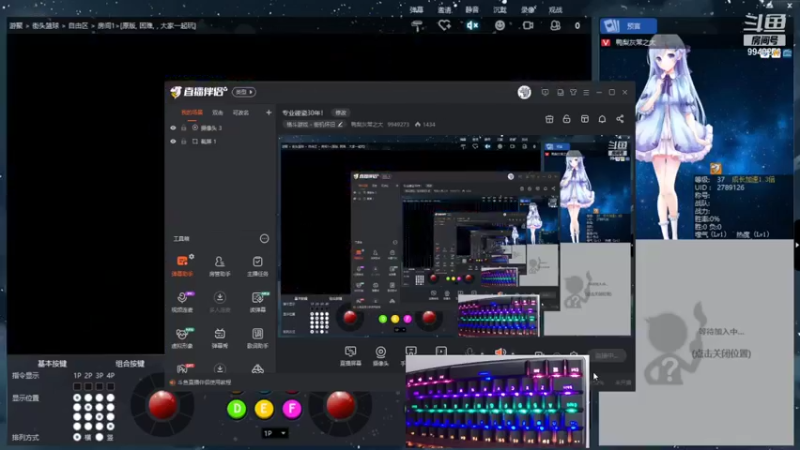Check the 1P 指令显示 checkbox
Image resolution: width=800 pixels, height=450 pixels.
(77, 387)
